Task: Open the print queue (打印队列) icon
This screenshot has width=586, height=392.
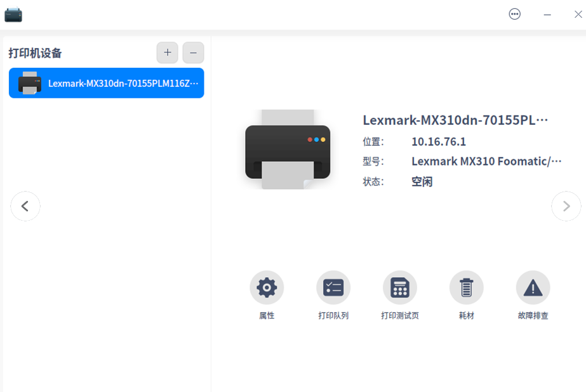Action: tap(333, 287)
